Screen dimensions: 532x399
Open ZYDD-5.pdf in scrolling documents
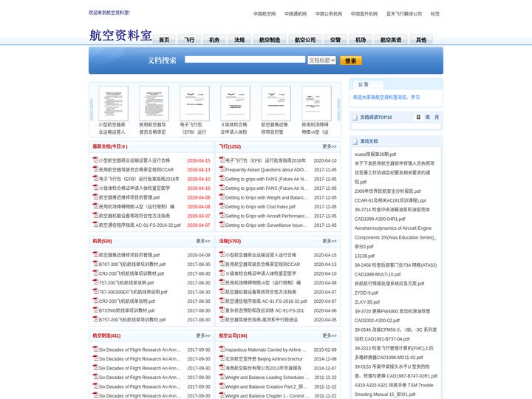(366, 293)
